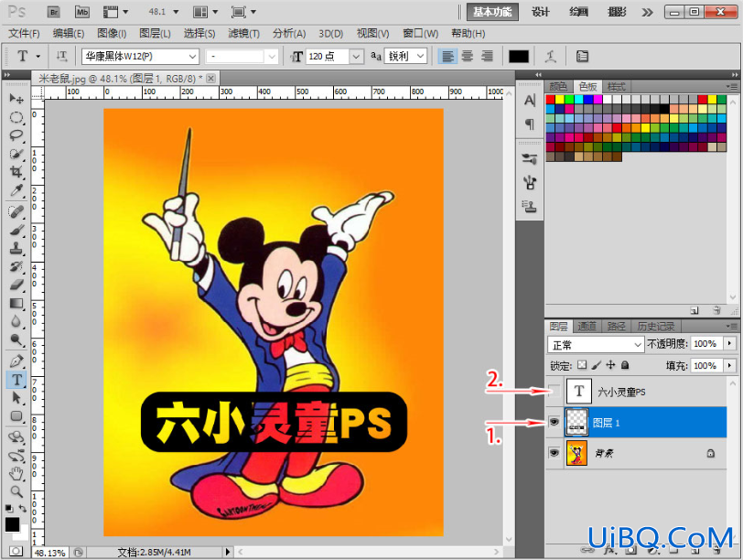The height and width of the screenshot is (560, 743).
Task: Select the Zoom tool
Action: pyautogui.click(x=16, y=491)
